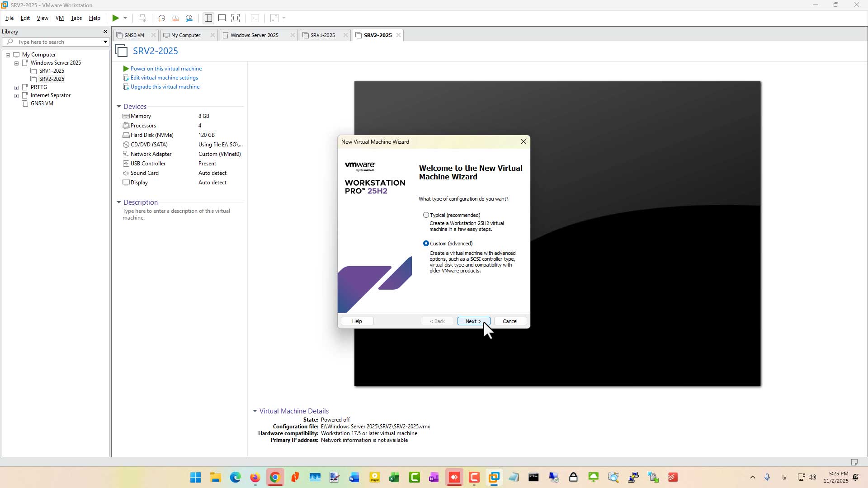Open Chrome from the taskbar

(275, 477)
